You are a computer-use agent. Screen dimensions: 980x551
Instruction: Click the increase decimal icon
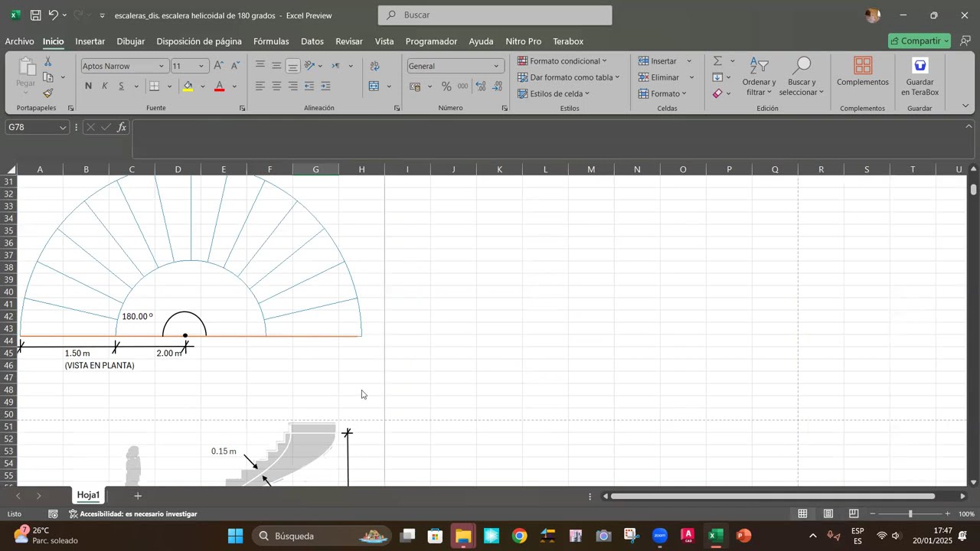click(480, 86)
